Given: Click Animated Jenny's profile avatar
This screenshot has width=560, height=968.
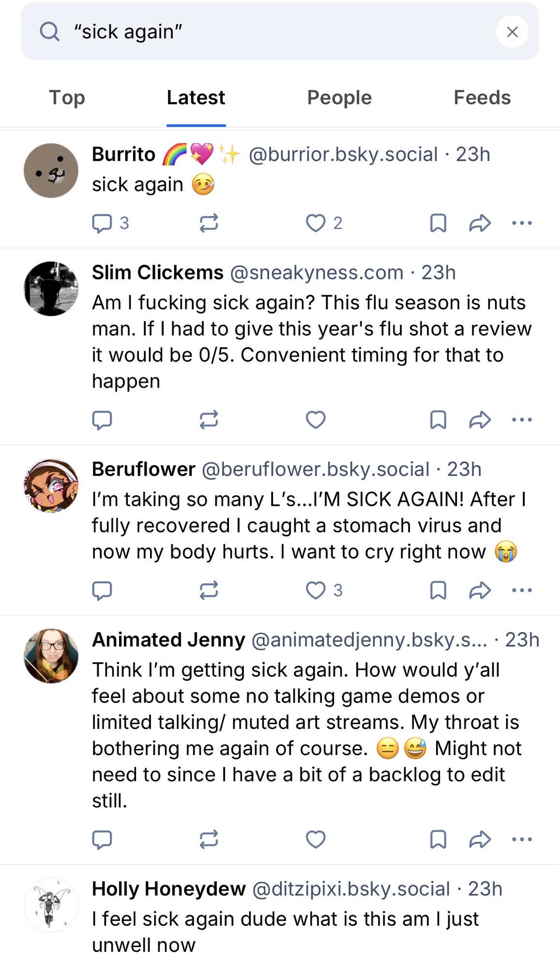Looking at the screenshot, I should pyautogui.click(x=51, y=656).
